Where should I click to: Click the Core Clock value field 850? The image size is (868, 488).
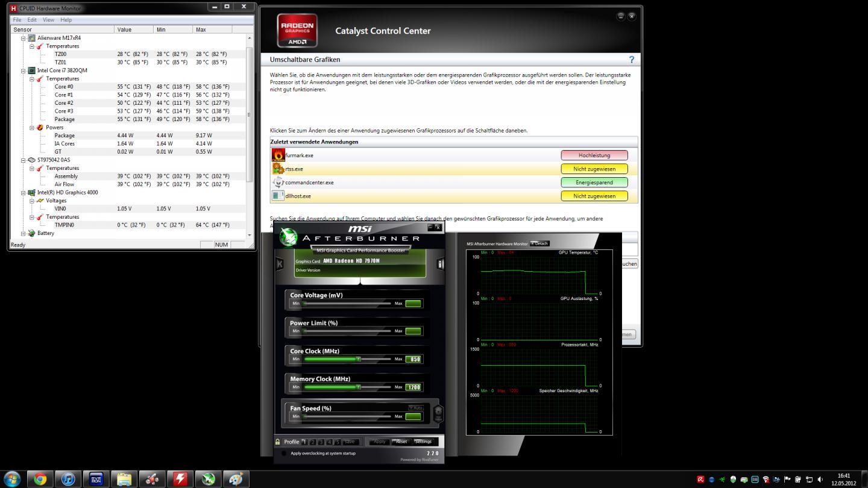pos(414,359)
